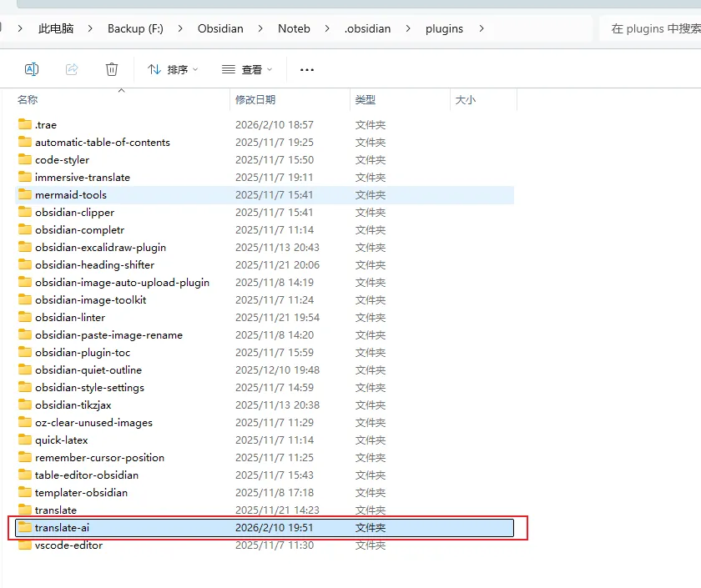Select the obsidian-tikzjax folder icon
Image resolution: width=701 pixels, height=588 pixels.
click(x=25, y=405)
